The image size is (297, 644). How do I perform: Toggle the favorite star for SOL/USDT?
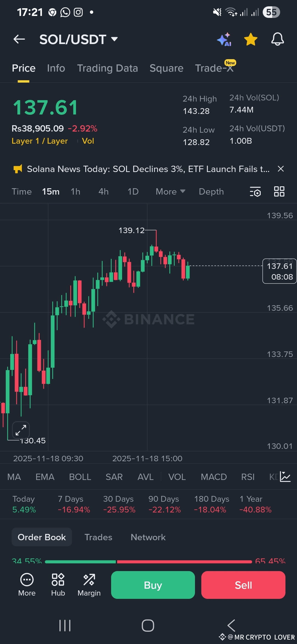[x=251, y=39]
